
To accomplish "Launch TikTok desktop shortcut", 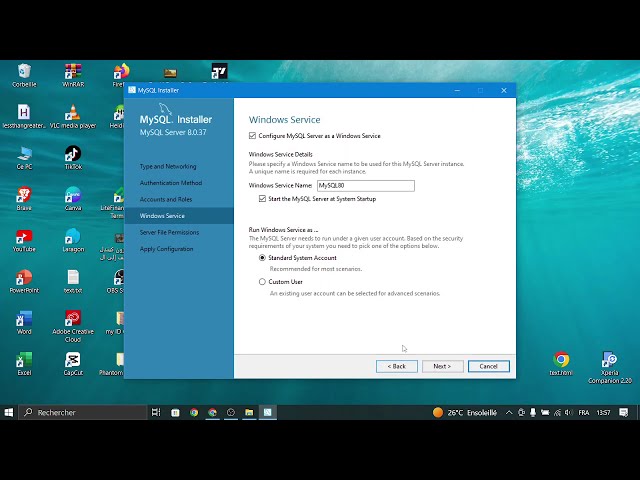I will [x=73, y=158].
